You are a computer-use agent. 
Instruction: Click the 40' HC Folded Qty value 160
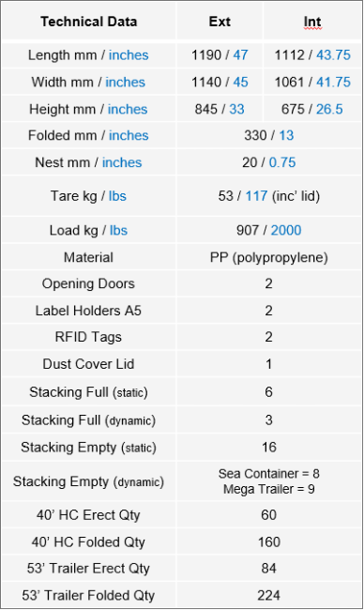268,541
